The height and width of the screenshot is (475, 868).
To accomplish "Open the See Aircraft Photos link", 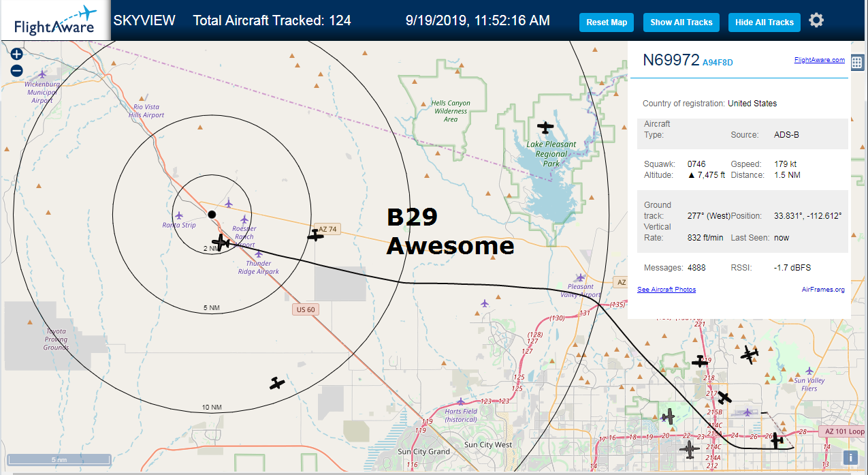I will pyautogui.click(x=666, y=290).
